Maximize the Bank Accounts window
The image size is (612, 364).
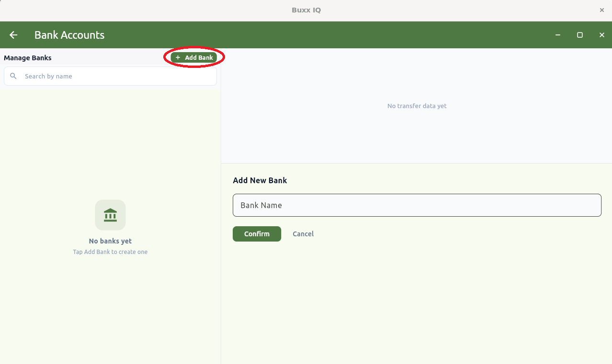580,35
